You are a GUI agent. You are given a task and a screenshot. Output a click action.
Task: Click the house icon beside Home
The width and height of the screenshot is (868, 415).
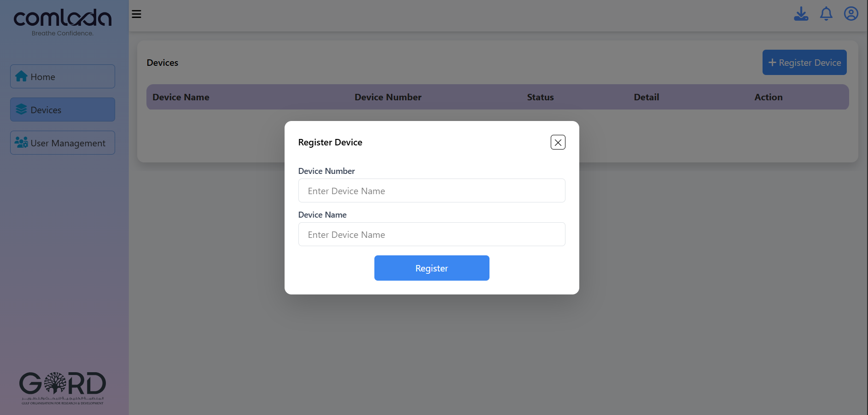point(21,76)
